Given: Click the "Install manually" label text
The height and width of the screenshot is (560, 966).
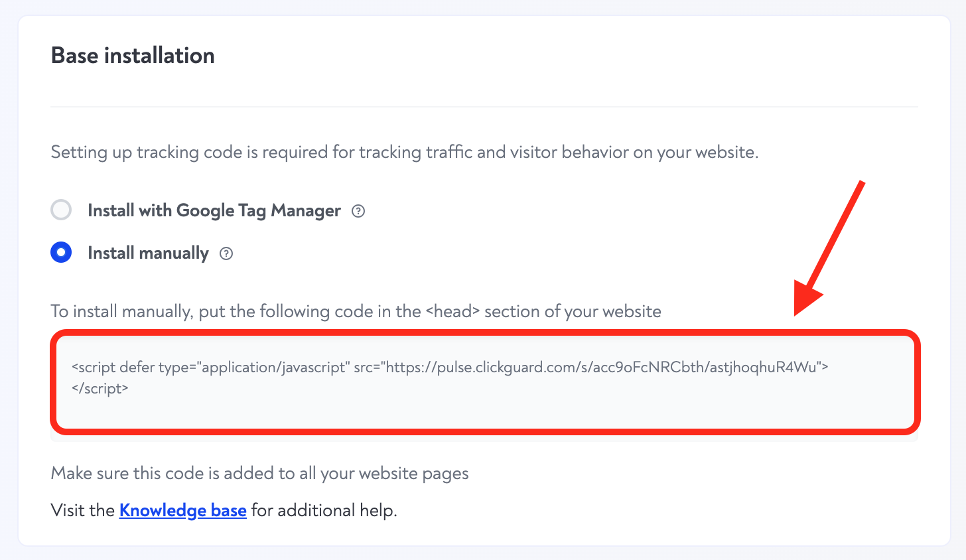Looking at the screenshot, I should pyautogui.click(x=148, y=253).
